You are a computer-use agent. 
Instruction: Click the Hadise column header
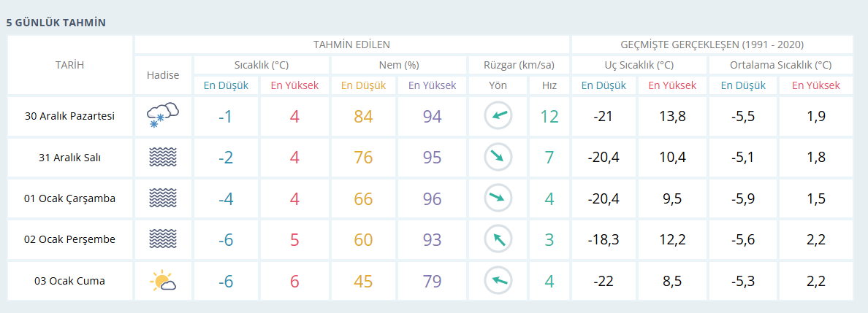(163, 75)
